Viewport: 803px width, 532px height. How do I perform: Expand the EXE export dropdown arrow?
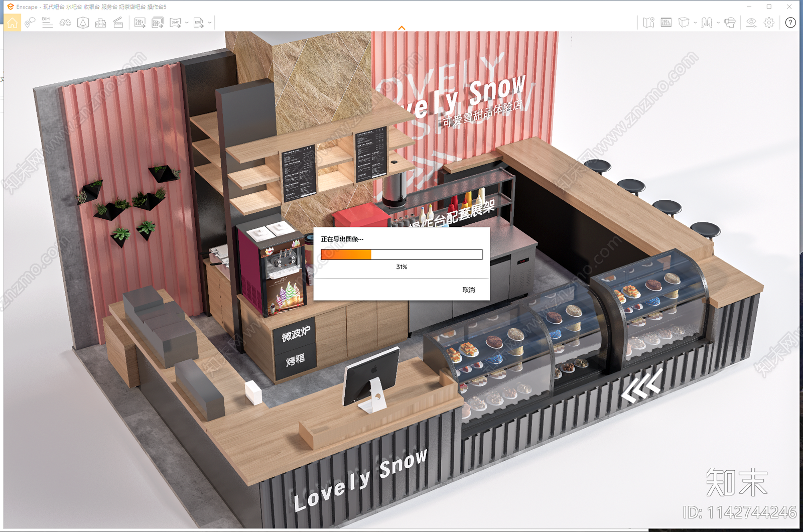pyautogui.click(x=210, y=23)
